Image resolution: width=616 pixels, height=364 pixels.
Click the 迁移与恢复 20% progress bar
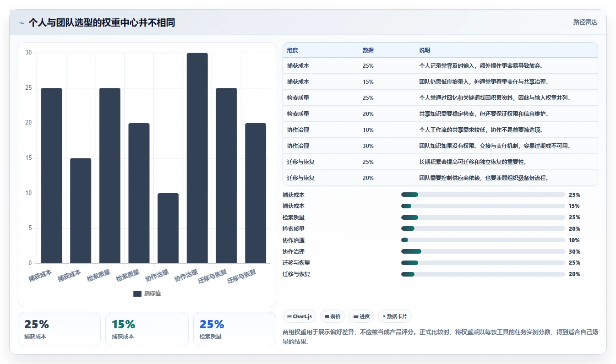click(483, 274)
